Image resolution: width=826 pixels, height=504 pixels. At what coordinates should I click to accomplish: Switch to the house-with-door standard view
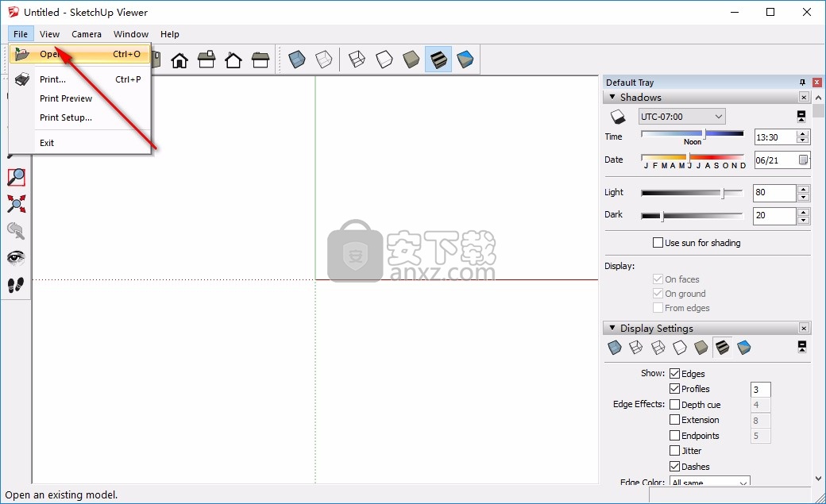point(179,60)
